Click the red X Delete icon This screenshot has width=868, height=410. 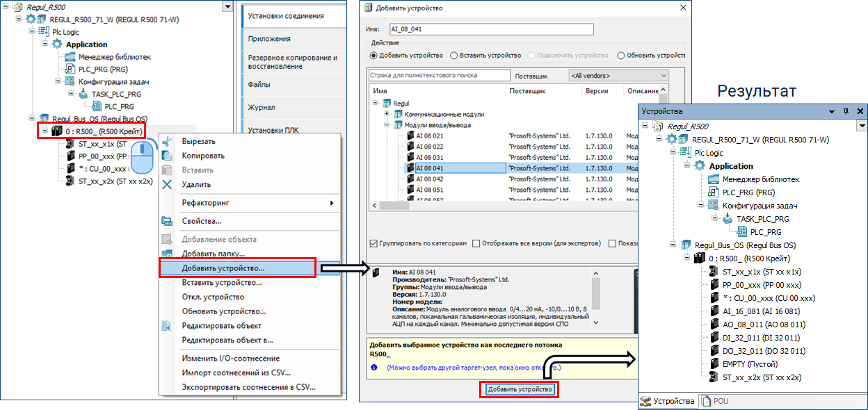click(167, 185)
